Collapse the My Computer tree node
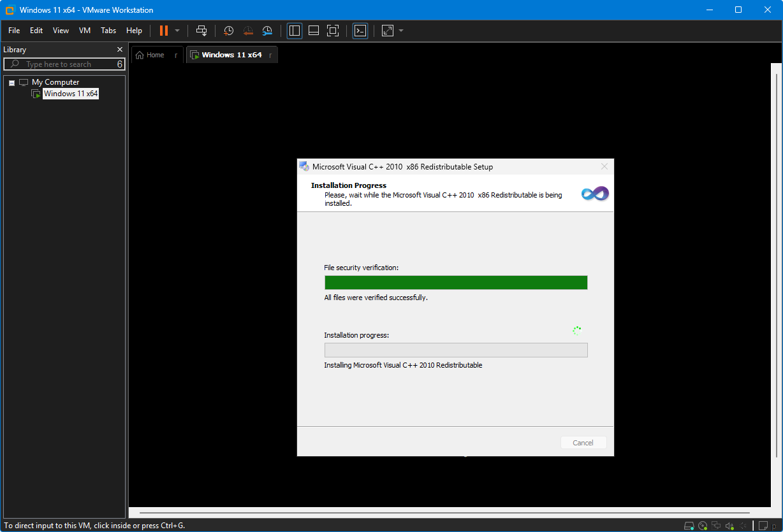 click(x=11, y=83)
